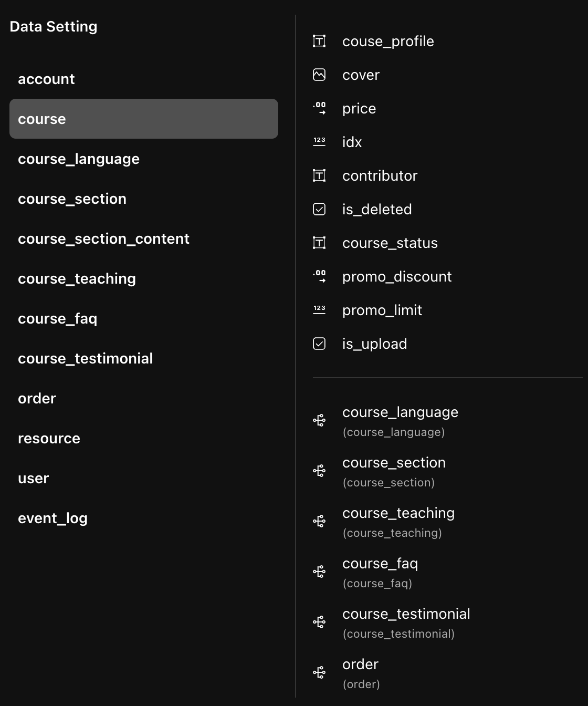Click the text-type icon beside course_status
This screenshot has height=706, width=588.
click(x=319, y=243)
